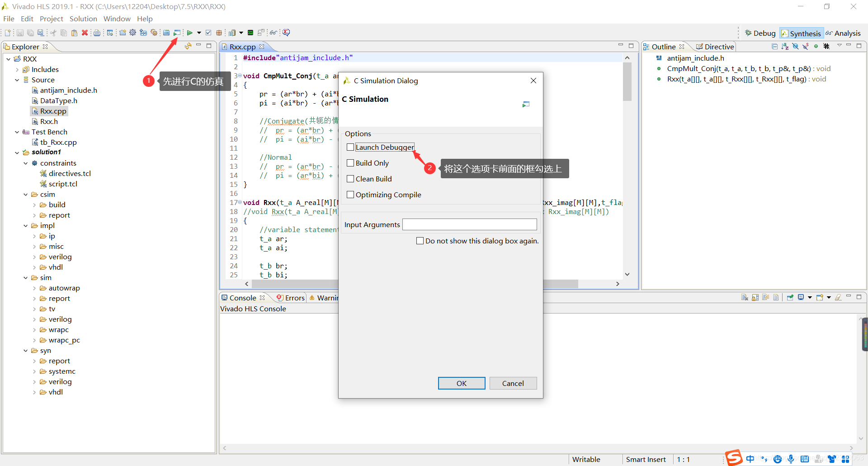Image resolution: width=868 pixels, height=466 pixels.
Task: Click the scissors cut toolbar icon
Action: click(53, 33)
